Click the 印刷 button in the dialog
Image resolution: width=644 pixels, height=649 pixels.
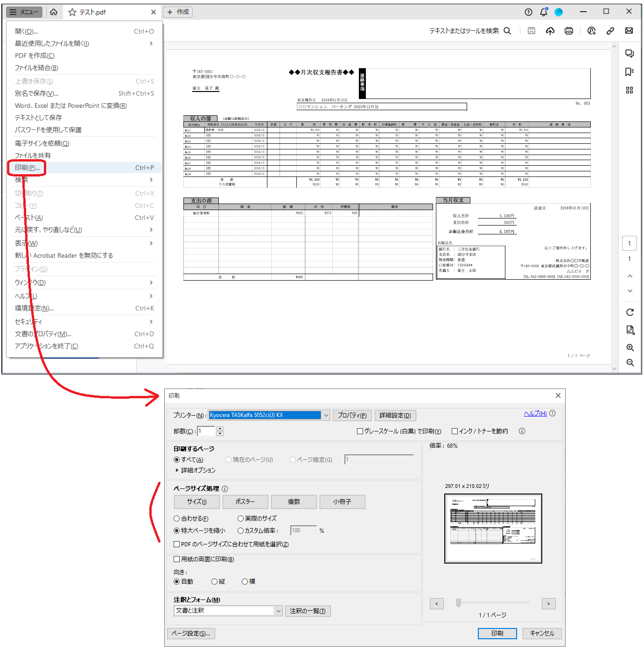coord(497,634)
